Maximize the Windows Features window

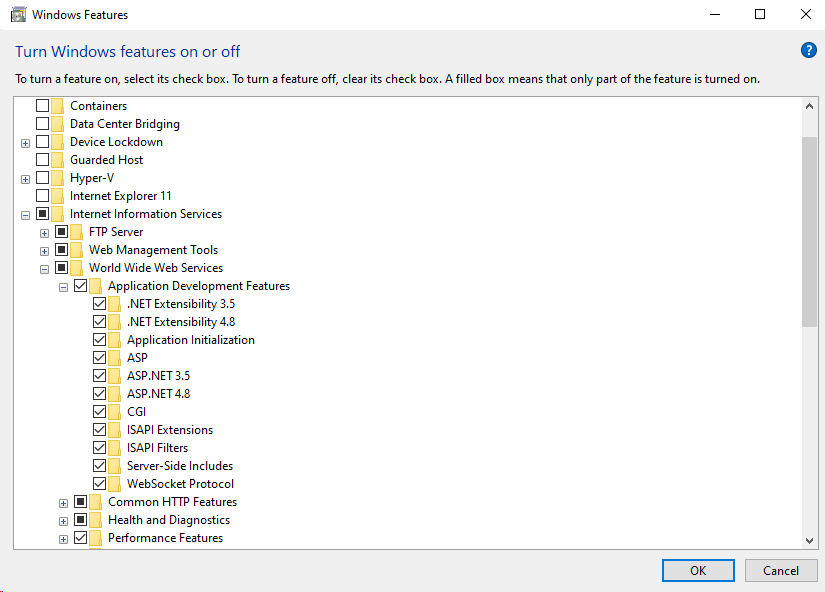pyautogui.click(x=760, y=14)
